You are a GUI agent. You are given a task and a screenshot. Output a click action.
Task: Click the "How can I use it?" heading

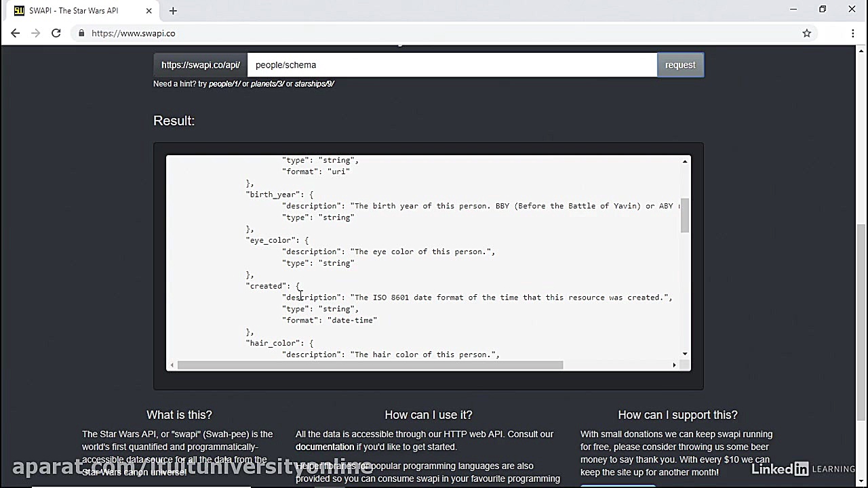click(x=429, y=415)
